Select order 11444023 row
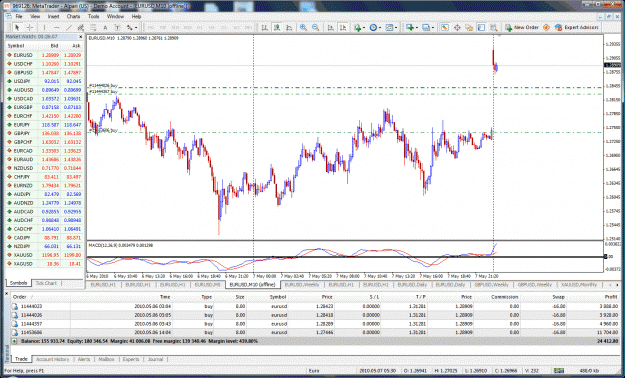This screenshot has height=378, width=625. (315, 306)
